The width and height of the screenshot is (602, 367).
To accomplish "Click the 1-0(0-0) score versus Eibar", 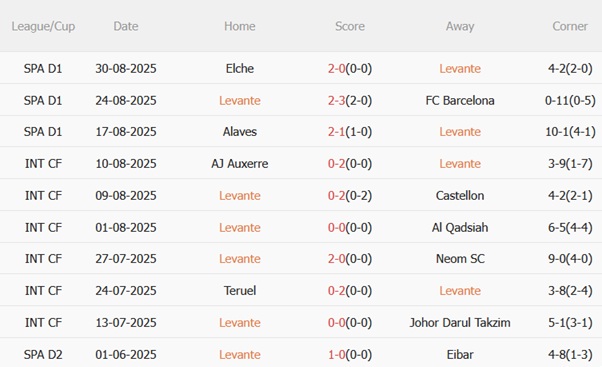I will pyautogui.click(x=350, y=354).
